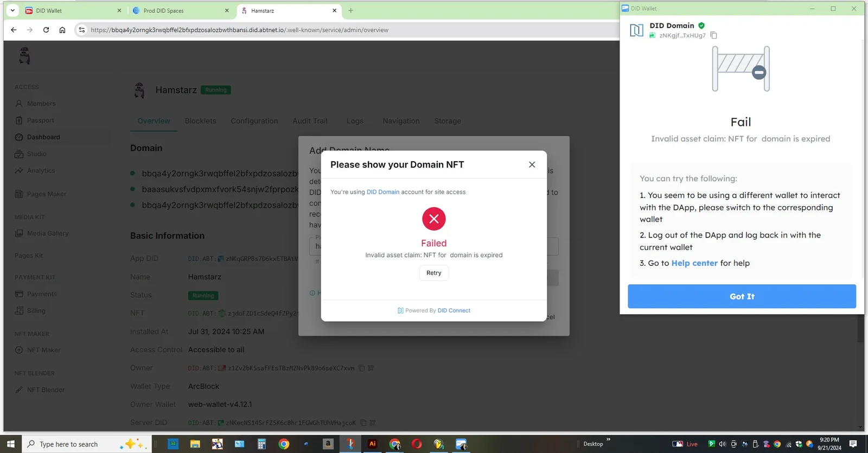The image size is (868, 453).
Task: Open File Explorer from the taskbar
Action: [195, 444]
